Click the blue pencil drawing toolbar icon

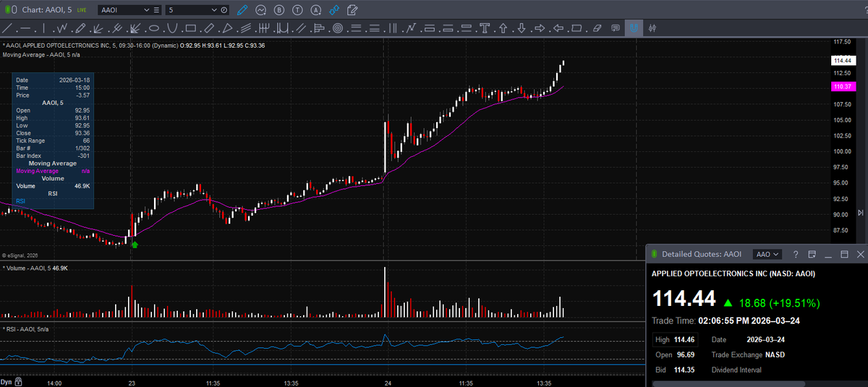coord(242,10)
